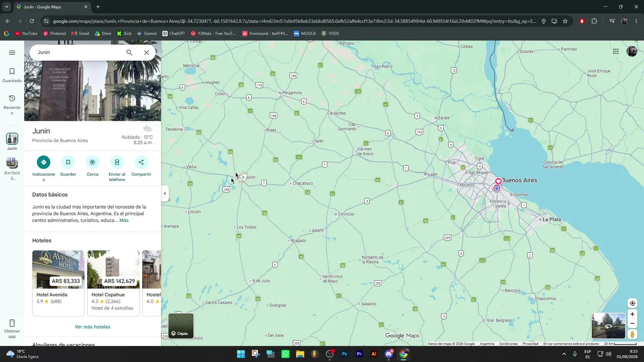Zoom out the map with minus
Viewport: 644px width, 362px height.
632,324
